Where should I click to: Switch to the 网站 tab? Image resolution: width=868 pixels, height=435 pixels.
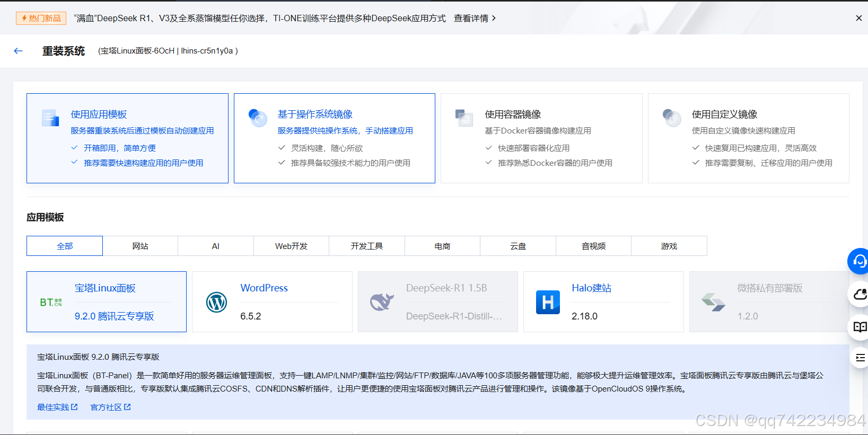coord(140,246)
